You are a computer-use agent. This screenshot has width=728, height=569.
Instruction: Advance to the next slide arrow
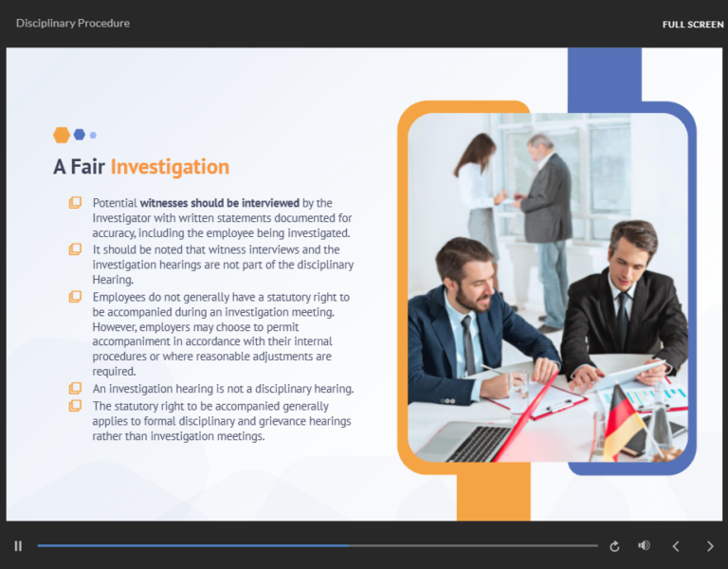(x=710, y=546)
